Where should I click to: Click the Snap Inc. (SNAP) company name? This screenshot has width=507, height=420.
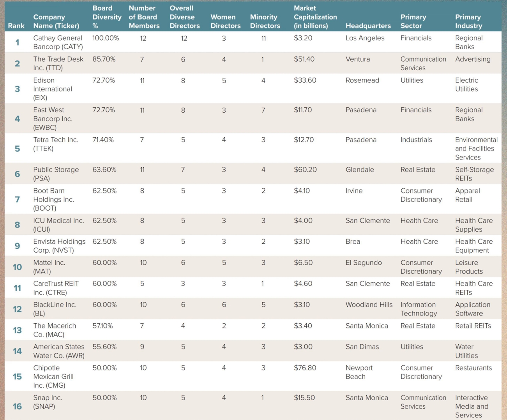[48, 402]
